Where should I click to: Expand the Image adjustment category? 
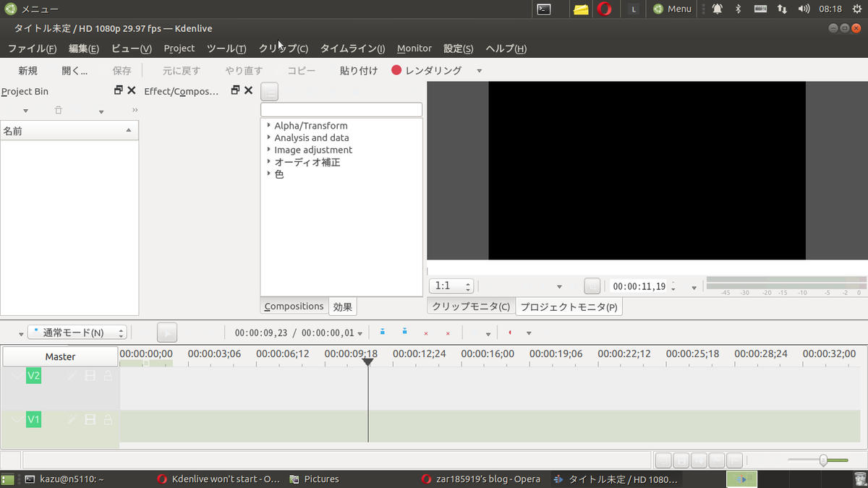tap(268, 150)
